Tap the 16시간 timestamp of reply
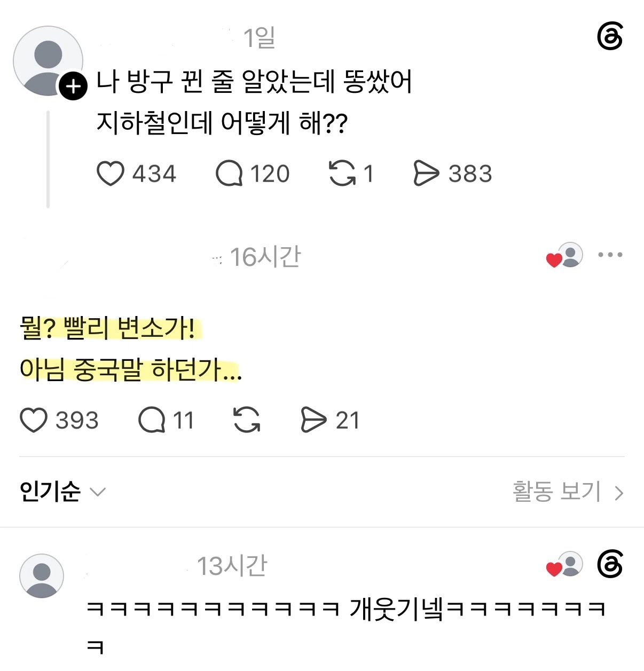The width and height of the screenshot is (644, 671). point(265,257)
